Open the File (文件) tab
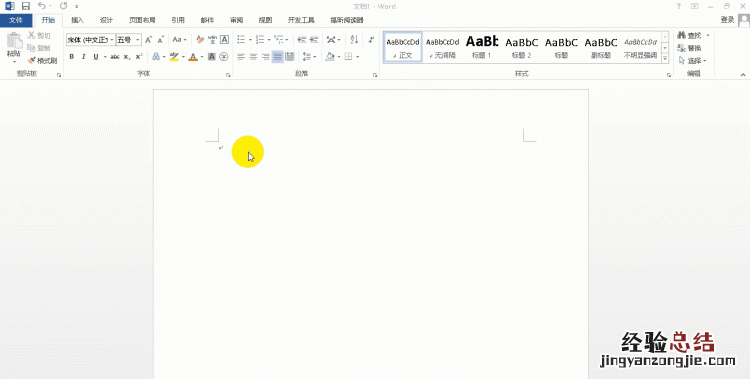Viewport: 750px width, 379px height. coord(16,20)
